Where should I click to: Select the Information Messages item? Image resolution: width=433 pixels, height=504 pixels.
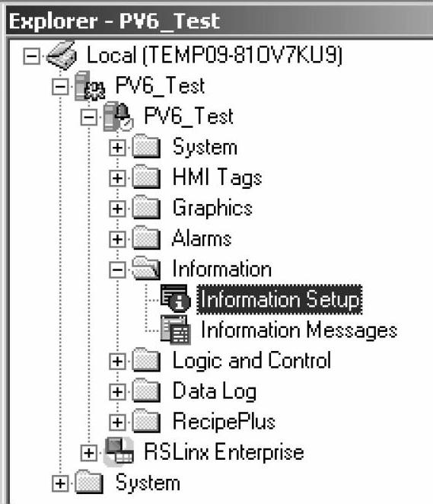[x=299, y=330]
